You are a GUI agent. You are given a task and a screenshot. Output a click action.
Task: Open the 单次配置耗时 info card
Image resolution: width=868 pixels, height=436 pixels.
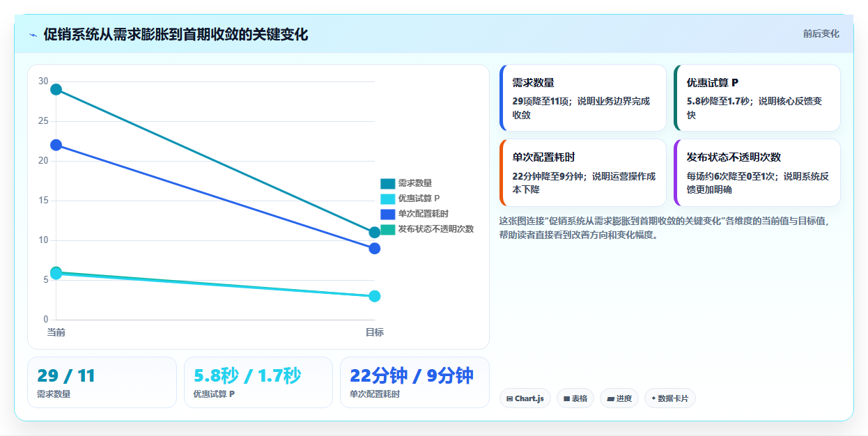point(583,172)
